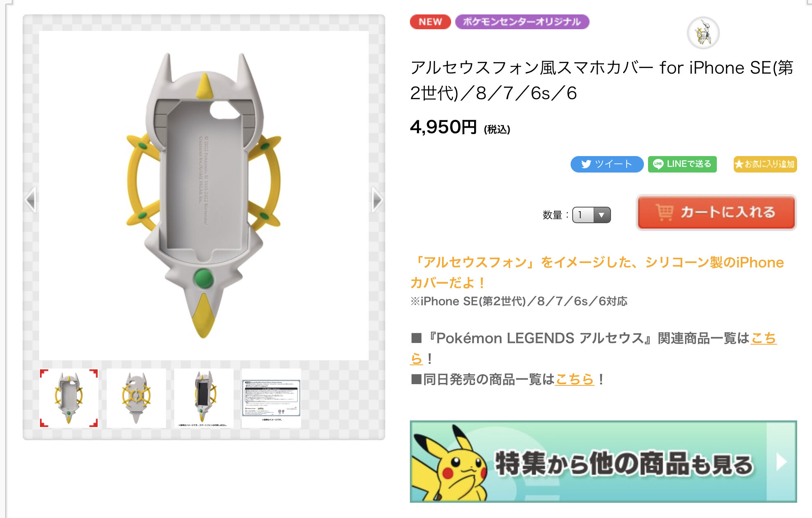Share via LINEで送る button
The width and height of the screenshot is (812, 518).
682,164
